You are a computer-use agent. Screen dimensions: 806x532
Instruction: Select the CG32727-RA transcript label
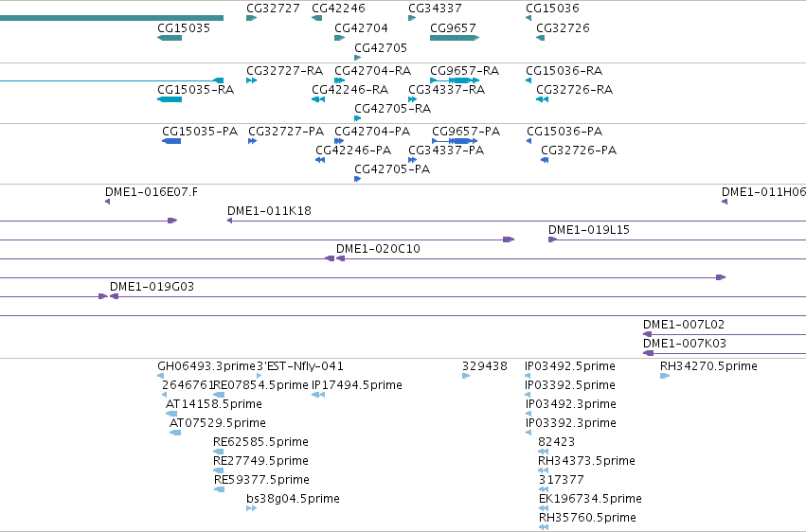(x=285, y=71)
